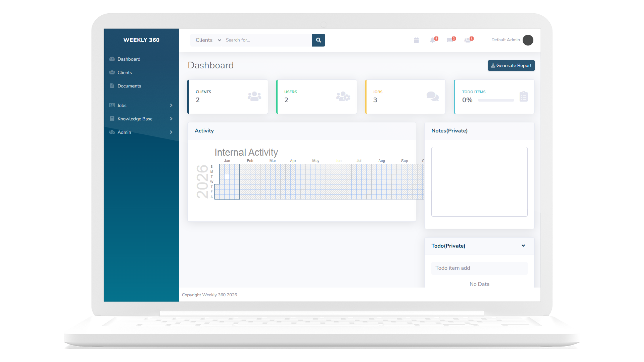Click the Weekly 360 brand link
This screenshot has height=362, width=644.
click(141, 40)
